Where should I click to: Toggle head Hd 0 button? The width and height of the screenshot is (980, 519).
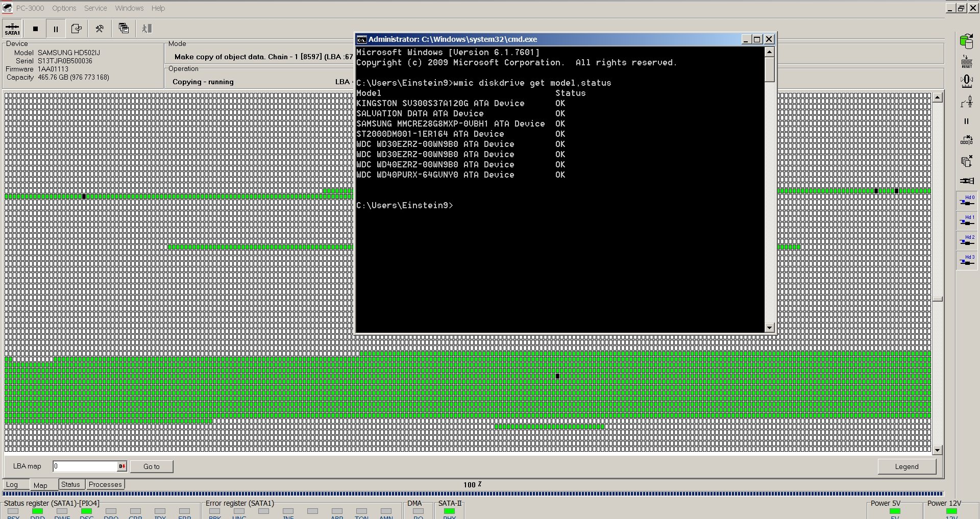967,201
